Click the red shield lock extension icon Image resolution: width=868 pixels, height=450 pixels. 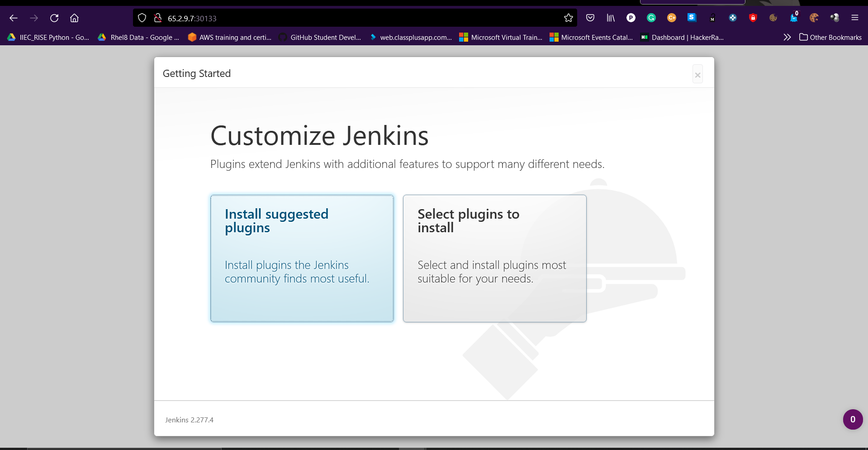753,18
